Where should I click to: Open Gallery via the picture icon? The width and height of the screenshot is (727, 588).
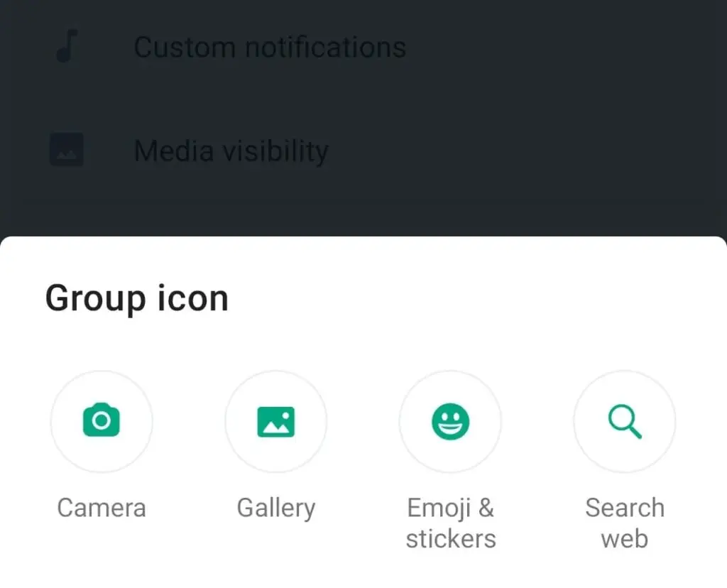[276, 422]
